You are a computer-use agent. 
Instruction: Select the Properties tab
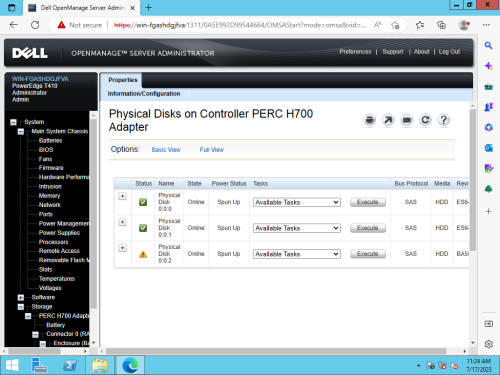coord(123,80)
